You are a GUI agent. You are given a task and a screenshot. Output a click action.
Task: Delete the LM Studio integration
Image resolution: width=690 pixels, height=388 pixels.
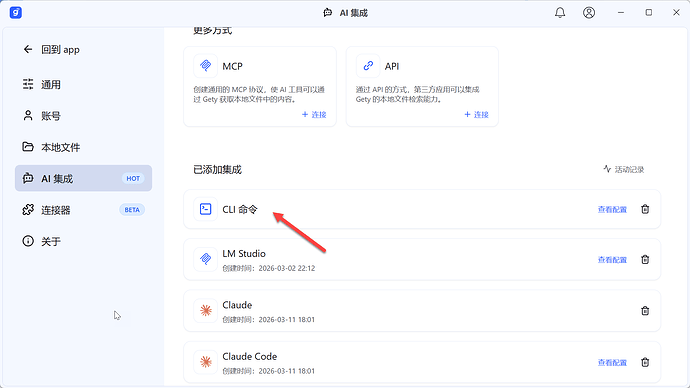point(645,260)
